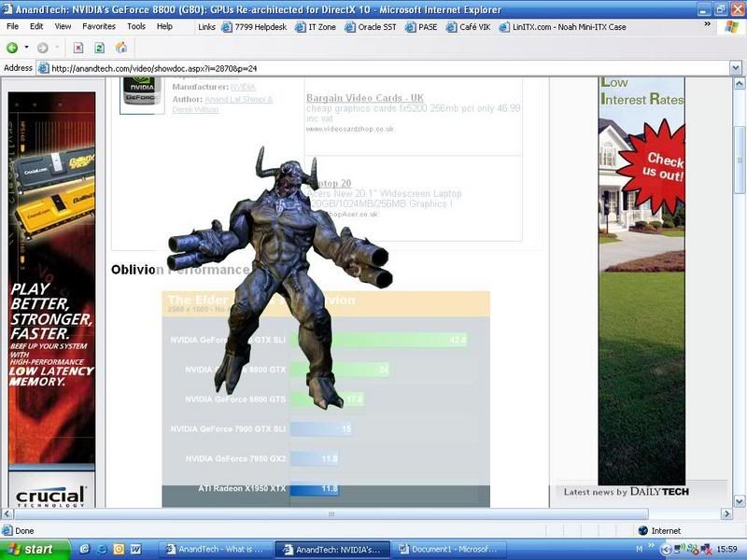Click the Internet zone globe in status bar
747x560 pixels.
(x=642, y=530)
